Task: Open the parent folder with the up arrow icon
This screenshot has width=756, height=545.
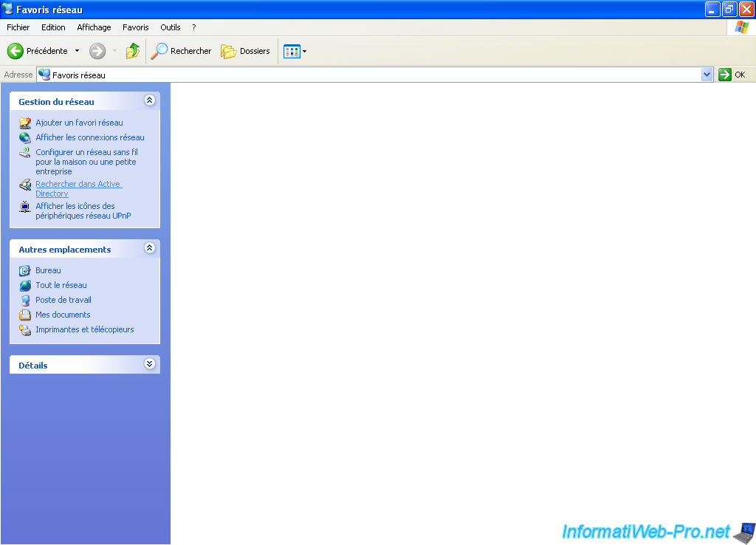Action: coord(133,51)
